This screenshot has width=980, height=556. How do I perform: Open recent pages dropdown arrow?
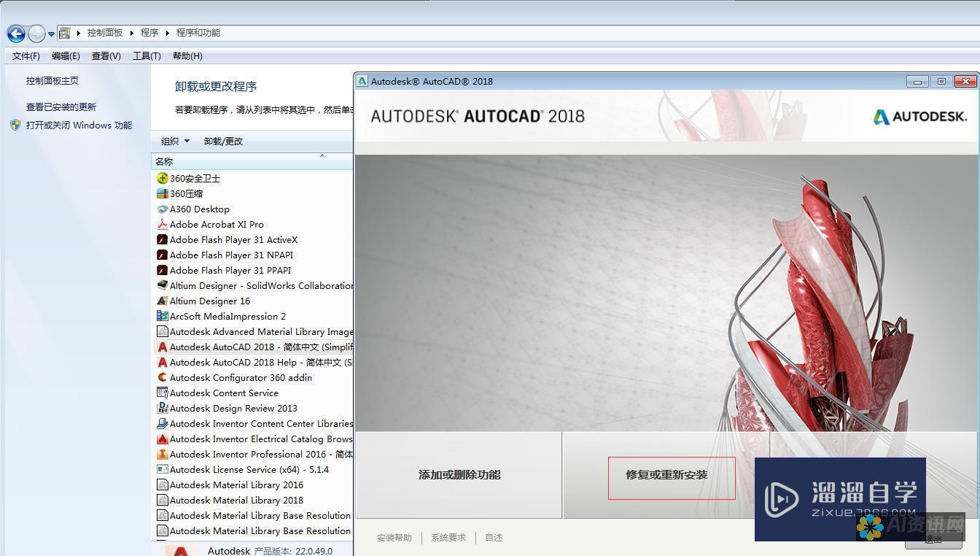click(51, 34)
